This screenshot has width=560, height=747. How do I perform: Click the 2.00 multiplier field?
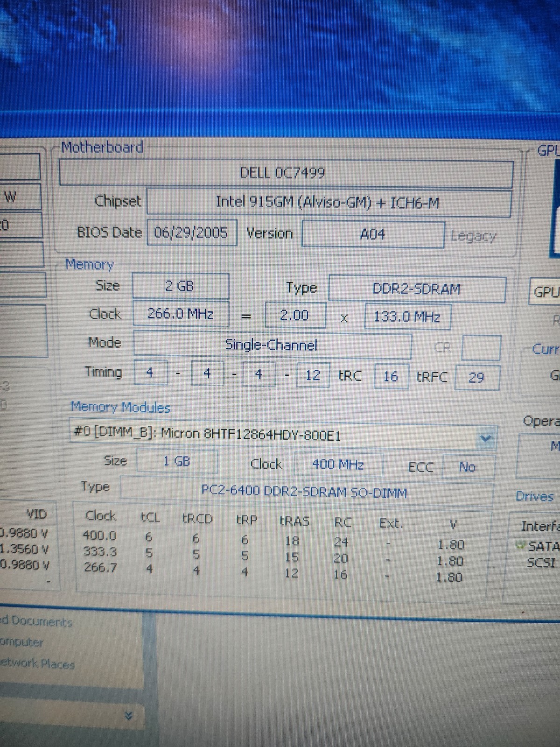294,316
